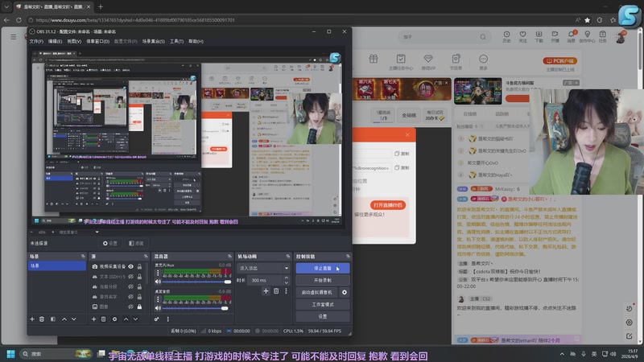Image resolution: width=644 pixels, height=362 pixels.
Task: Open the OBS Edit menu
Action: coord(55,42)
